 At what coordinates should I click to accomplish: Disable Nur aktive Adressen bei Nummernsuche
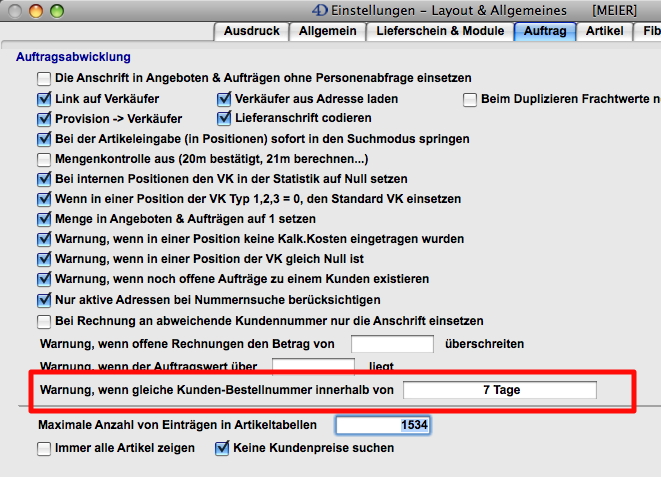click(44, 301)
